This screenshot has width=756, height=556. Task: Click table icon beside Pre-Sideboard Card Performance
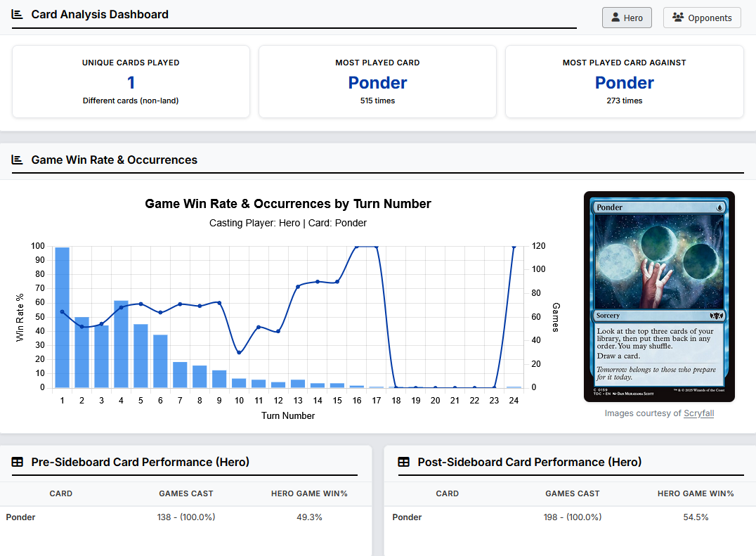18,462
